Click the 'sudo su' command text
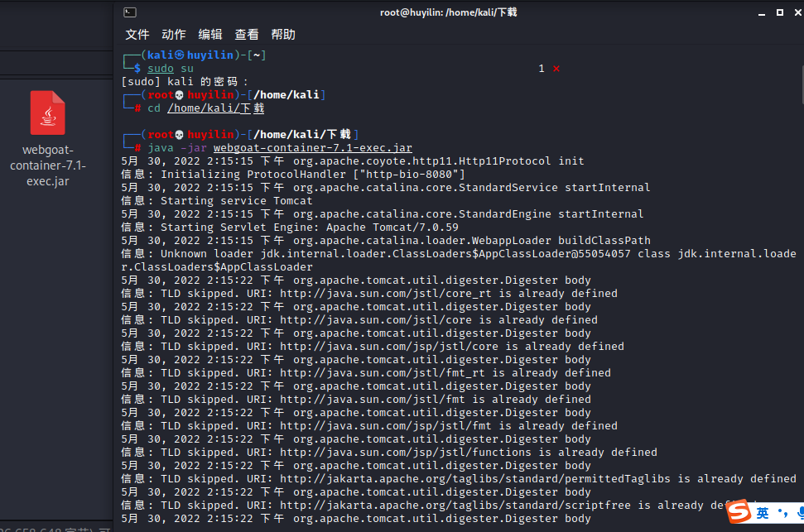804x532 pixels. [171, 68]
